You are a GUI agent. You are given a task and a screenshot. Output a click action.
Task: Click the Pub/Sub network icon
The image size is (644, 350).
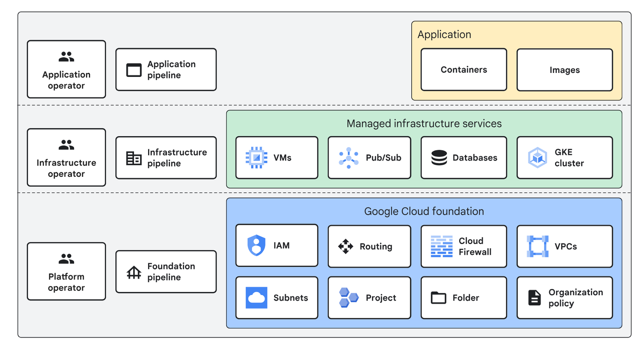point(349,158)
